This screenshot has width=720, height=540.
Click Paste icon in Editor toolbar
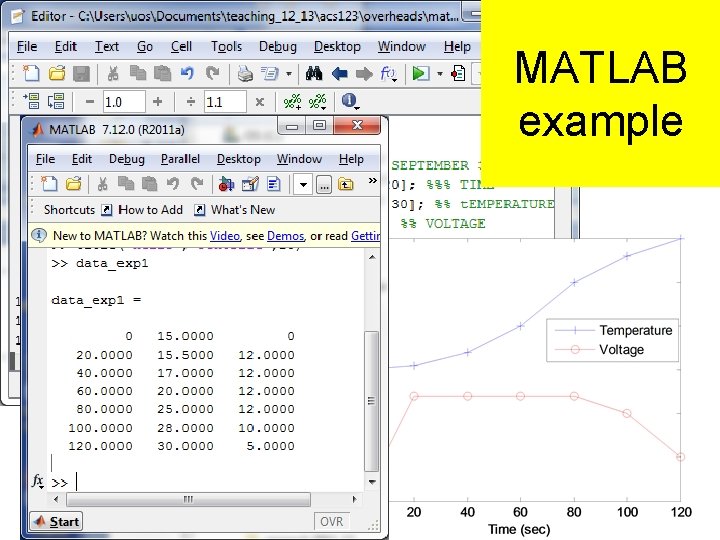tap(162, 73)
